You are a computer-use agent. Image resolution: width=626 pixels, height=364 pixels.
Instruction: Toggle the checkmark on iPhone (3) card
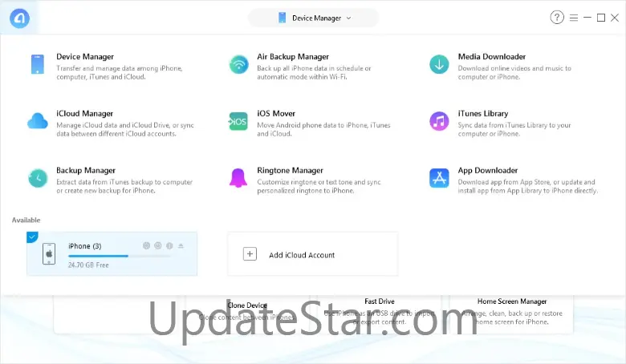(x=32, y=237)
